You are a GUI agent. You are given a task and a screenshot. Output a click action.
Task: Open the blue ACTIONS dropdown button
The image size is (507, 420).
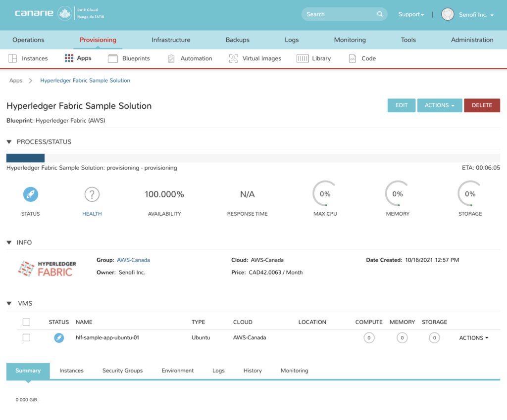(440, 105)
